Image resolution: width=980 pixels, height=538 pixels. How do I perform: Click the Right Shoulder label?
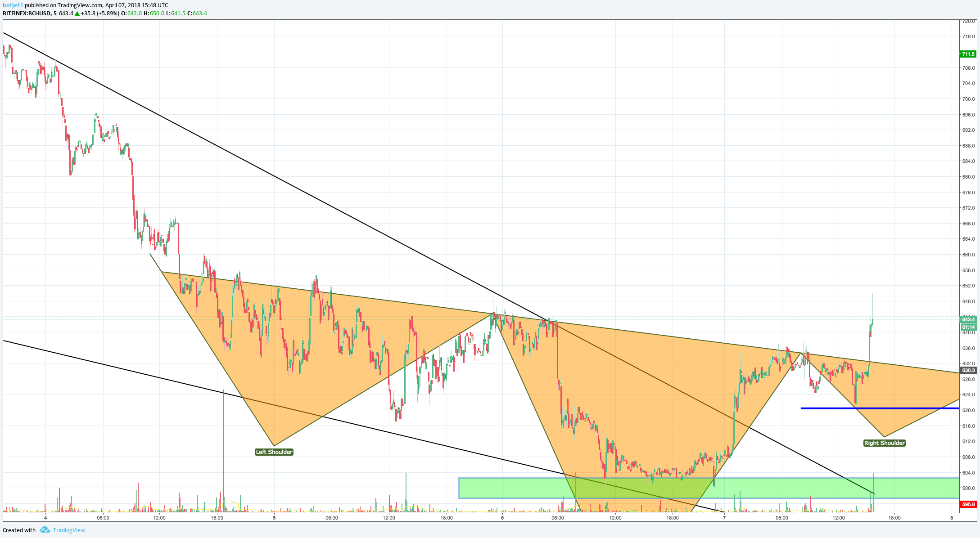click(884, 443)
